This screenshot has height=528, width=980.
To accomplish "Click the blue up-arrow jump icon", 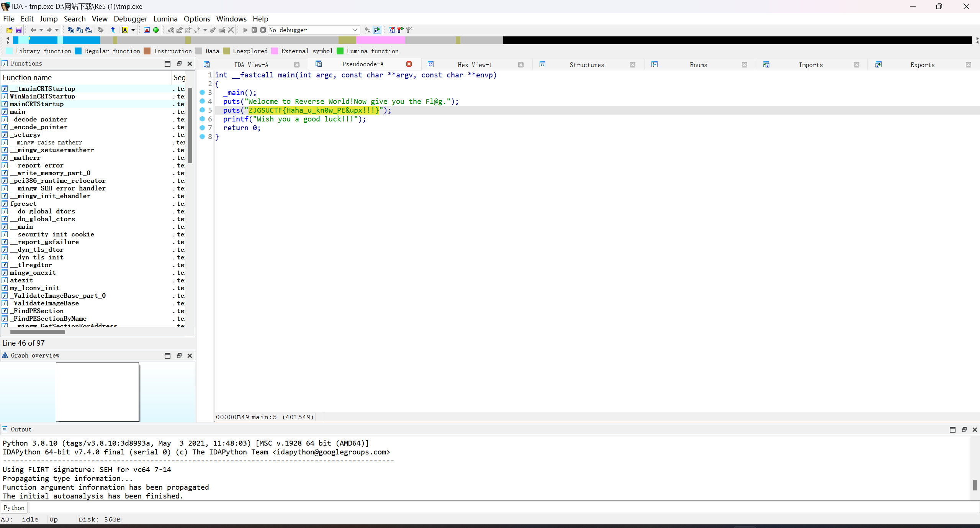I will pyautogui.click(x=113, y=30).
